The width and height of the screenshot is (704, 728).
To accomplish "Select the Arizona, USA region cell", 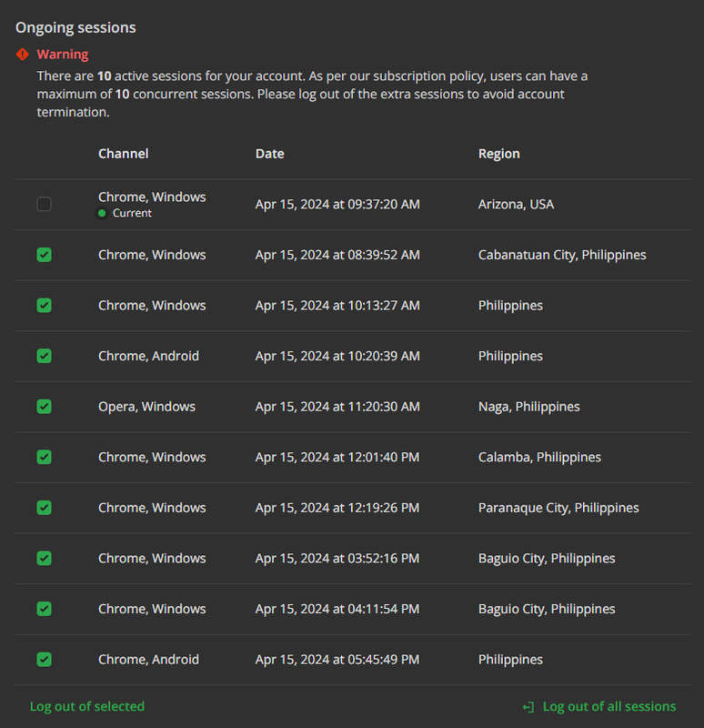I will tap(516, 204).
